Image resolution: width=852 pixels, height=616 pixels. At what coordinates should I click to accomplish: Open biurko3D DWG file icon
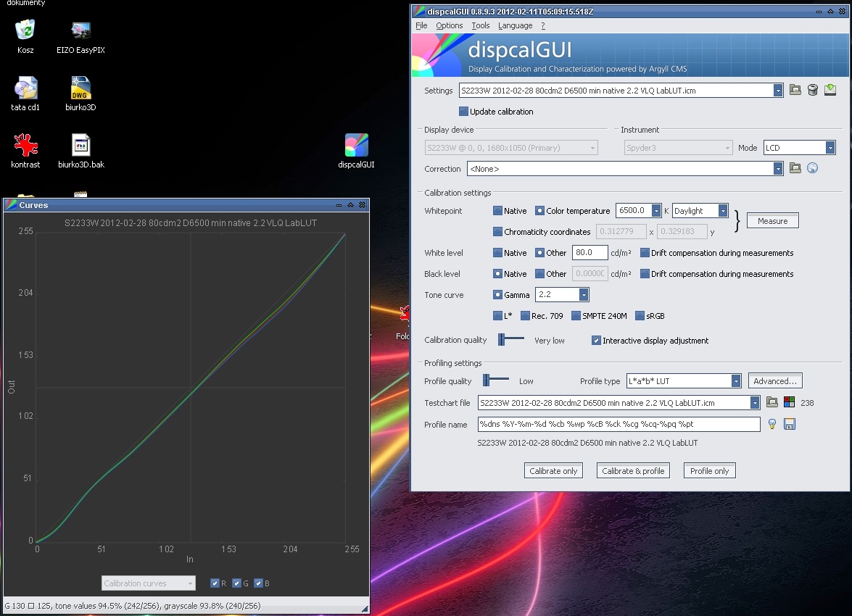[x=80, y=88]
